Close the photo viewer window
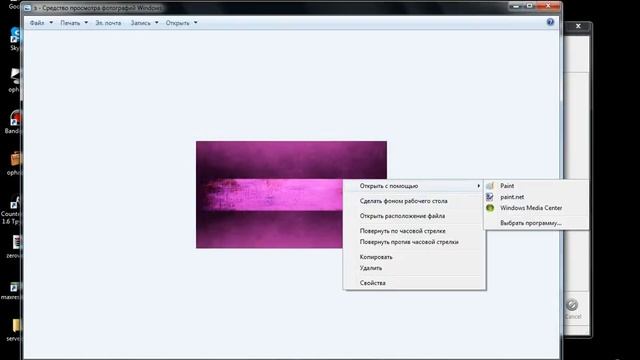The height and width of the screenshot is (360, 640). [548, 6]
